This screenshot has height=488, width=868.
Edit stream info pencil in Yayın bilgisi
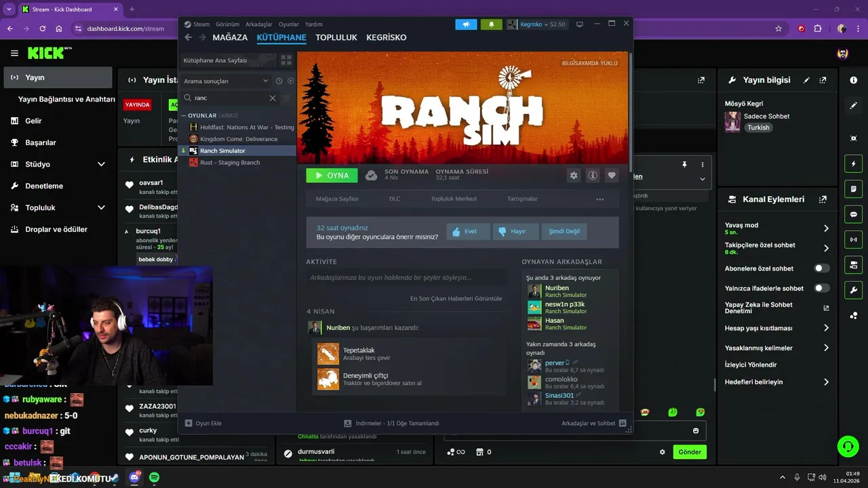point(806,80)
